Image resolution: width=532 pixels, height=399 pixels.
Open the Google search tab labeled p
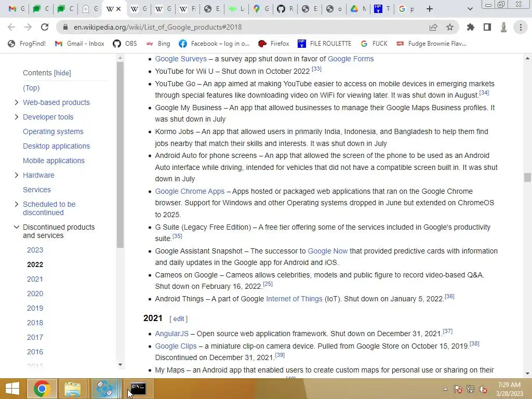(x=407, y=9)
